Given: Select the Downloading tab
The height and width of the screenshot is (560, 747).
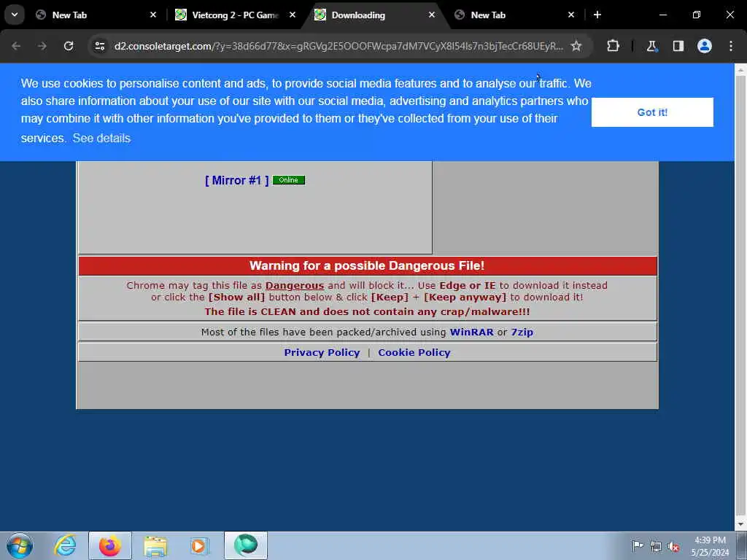Looking at the screenshot, I should point(374,15).
